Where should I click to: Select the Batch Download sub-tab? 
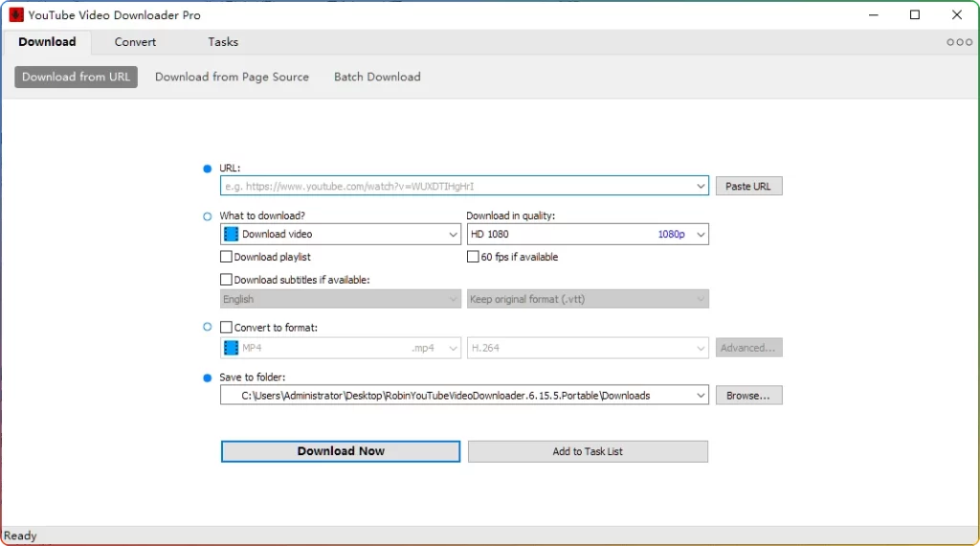377,77
